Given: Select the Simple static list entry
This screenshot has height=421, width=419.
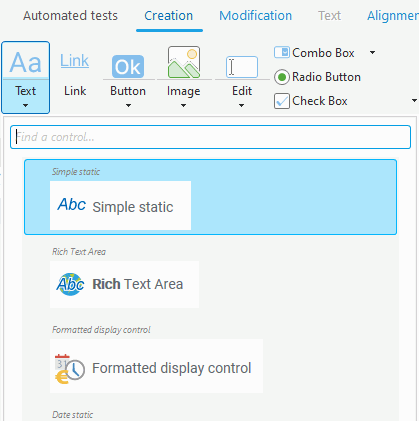Looking at the screenshot, I should (210, 197).
